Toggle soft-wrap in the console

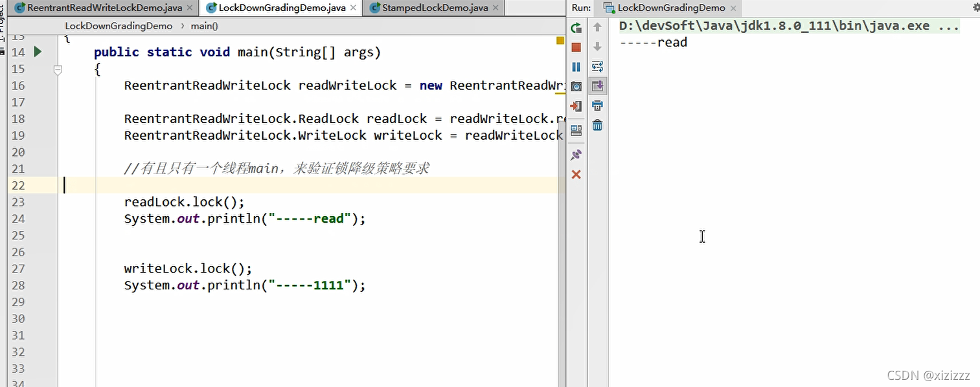click(597, 66)
